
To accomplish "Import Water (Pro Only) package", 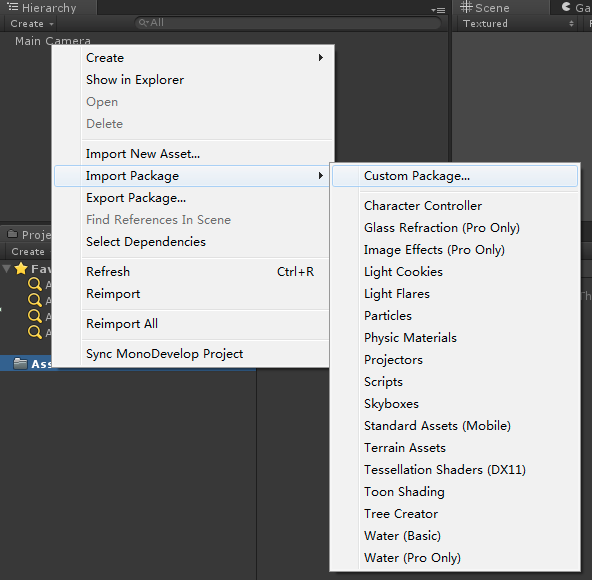I will tap(455, 558).
